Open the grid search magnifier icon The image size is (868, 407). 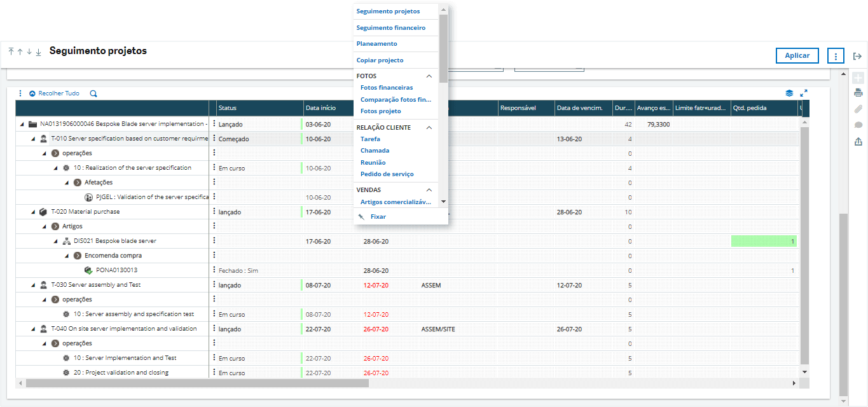point(93,93)
